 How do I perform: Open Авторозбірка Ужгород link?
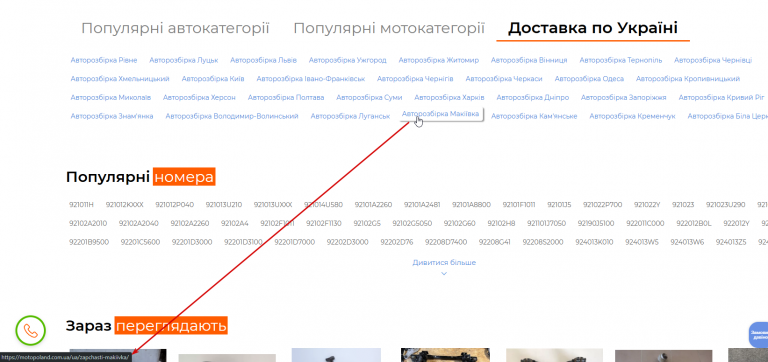(348, 60)
